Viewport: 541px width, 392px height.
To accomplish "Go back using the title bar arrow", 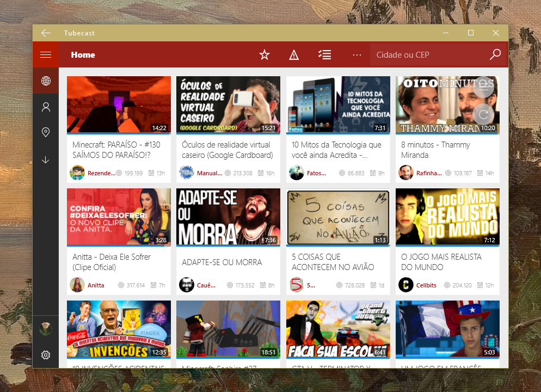I will [46, 33].
